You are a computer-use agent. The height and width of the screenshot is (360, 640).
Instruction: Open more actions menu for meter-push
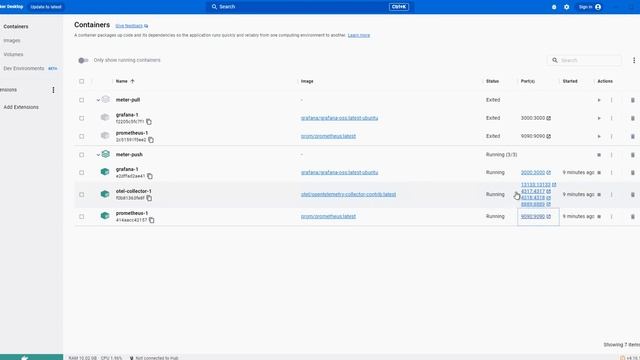click(x=611, y=155)
